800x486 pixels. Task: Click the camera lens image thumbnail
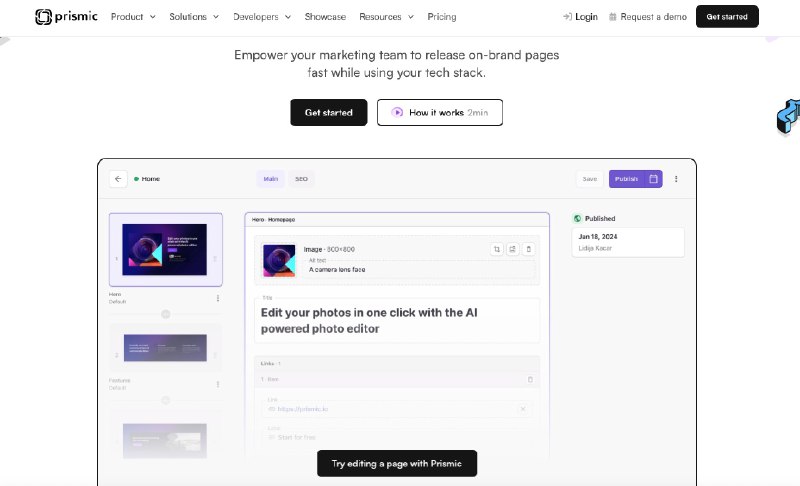click(x=279, y=260)
